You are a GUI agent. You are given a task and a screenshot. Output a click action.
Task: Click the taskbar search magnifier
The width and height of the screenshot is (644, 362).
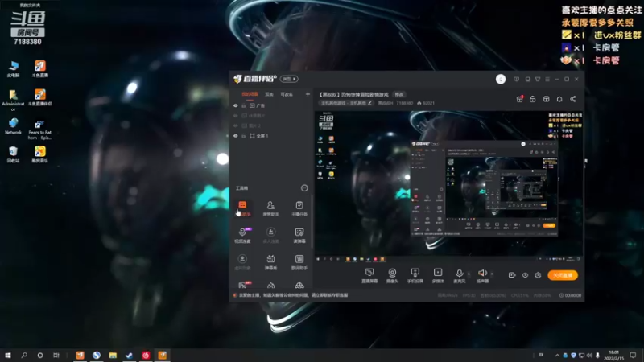pos(24,355)
